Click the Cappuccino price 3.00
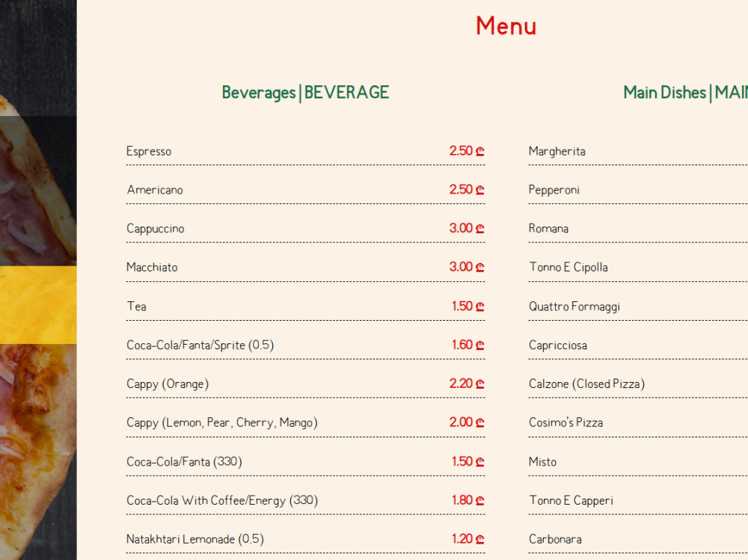The width and height of the screenshot is (748, 560). 467,228
